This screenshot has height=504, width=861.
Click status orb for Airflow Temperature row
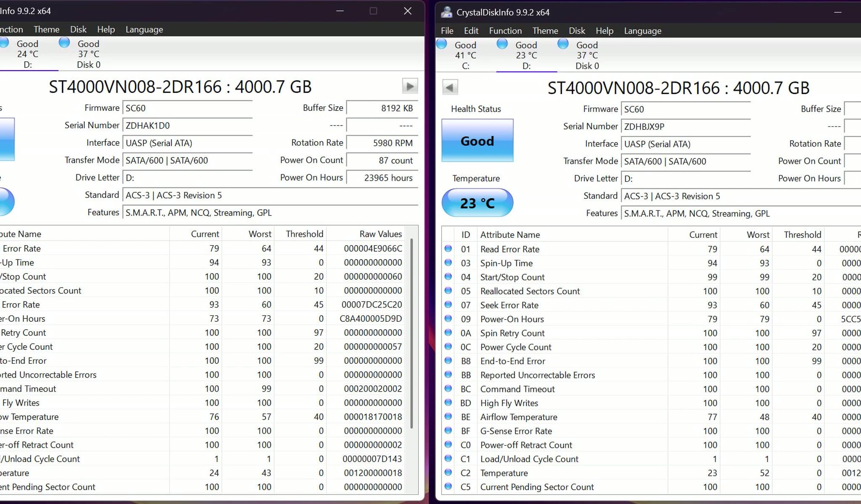point(448,416)
